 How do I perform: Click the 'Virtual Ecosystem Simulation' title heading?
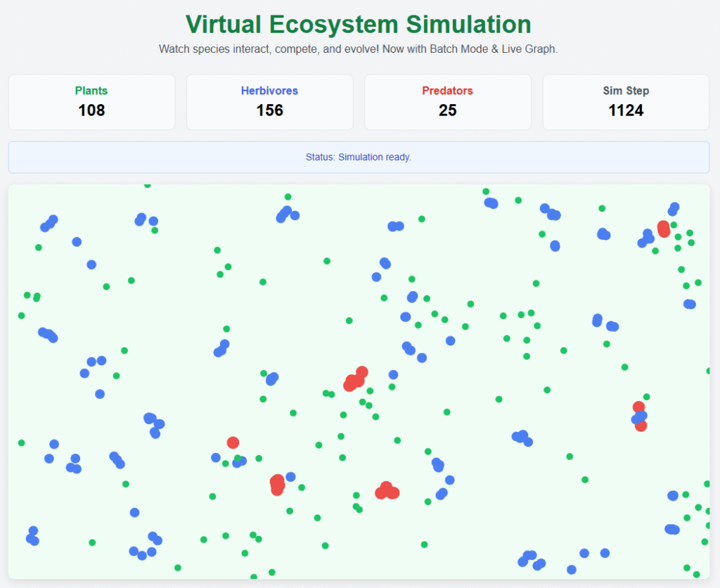[x=359, y=24]
